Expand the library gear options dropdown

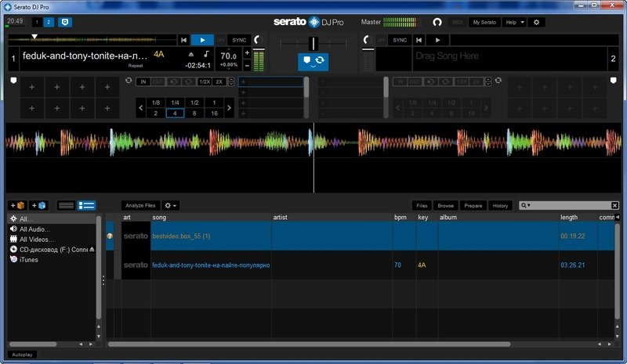(170, 205)
